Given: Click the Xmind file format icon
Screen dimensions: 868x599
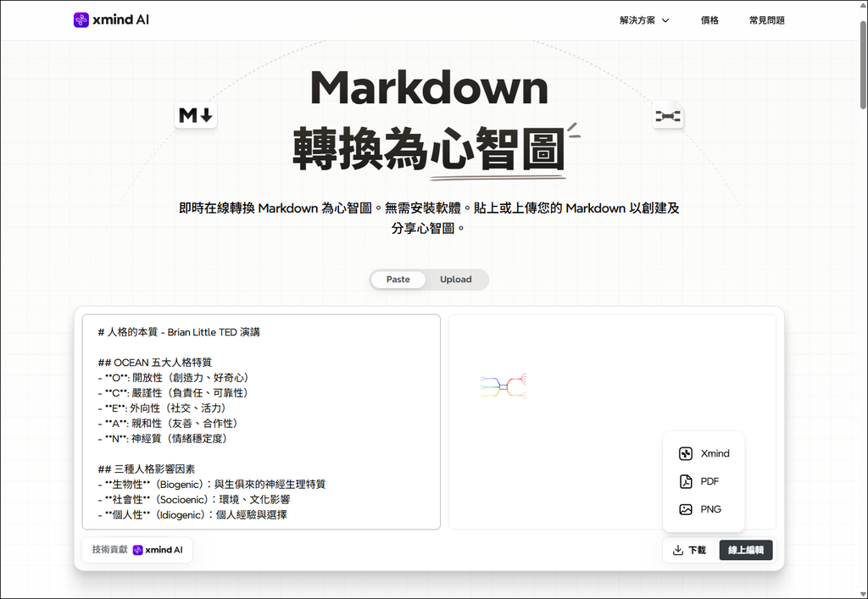Looking at the screenshot, I should coord(685,453).
